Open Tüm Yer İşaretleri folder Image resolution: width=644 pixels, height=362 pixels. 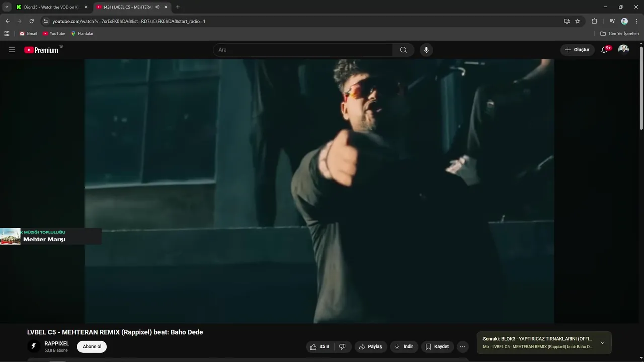click(x=620, y=34)
